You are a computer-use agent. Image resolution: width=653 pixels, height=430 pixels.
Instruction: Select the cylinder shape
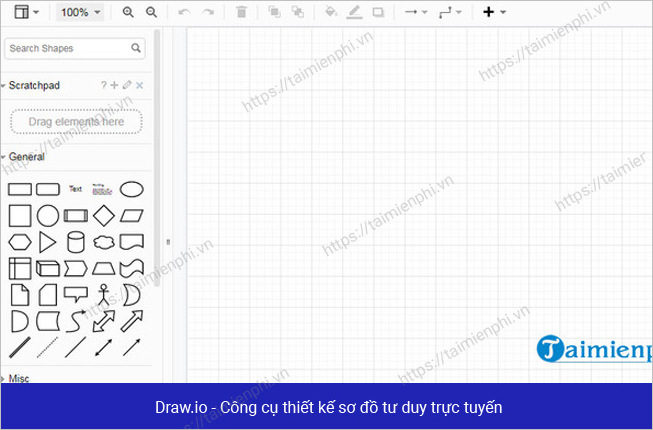tap(76, 242)
